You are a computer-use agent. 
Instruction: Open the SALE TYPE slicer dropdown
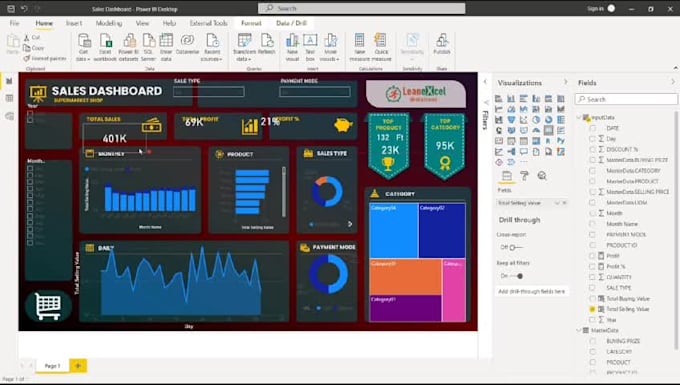209,92
